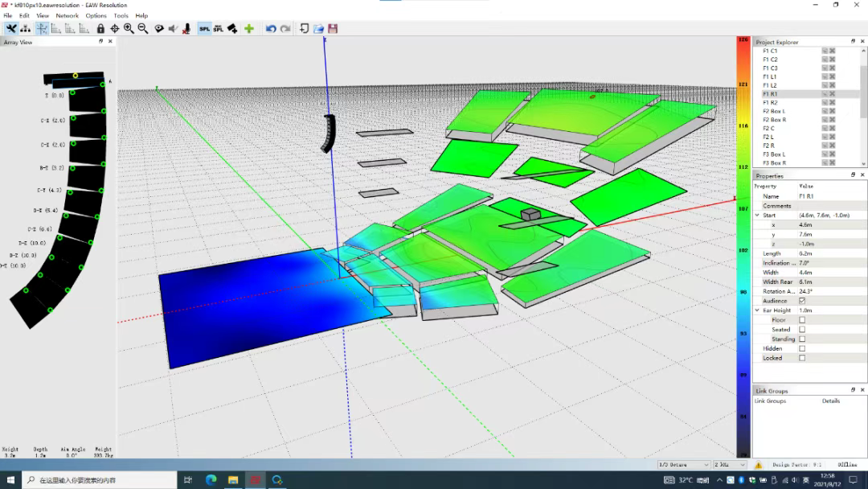Click the zoom in magnifier icon
The width and height of the screenshot is (868, 489).
click(129, 28)
